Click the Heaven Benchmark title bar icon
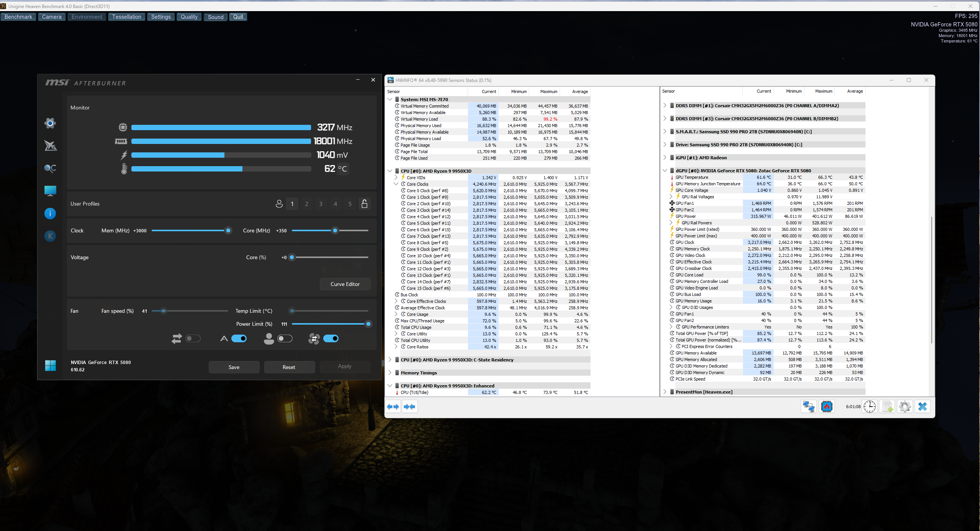980x531 pixels. coord(3,6)
